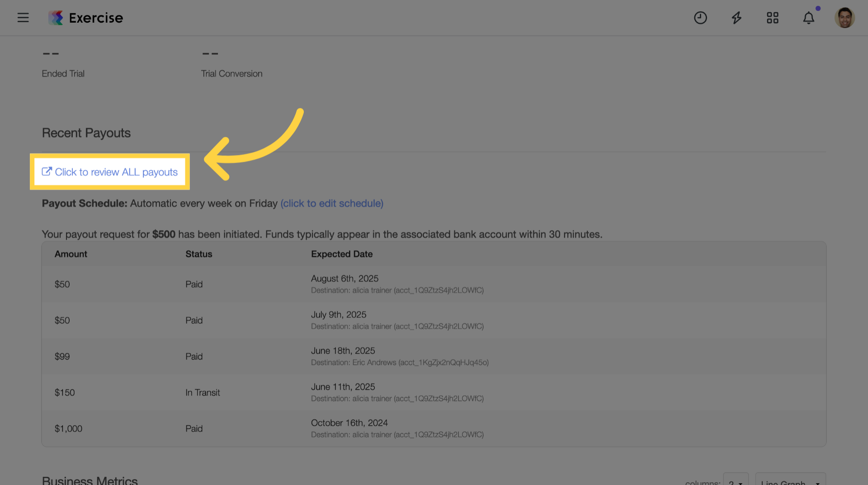Viewport: 868px width, 485px height.
Task: Open the columns count dropdown
Action: coord(736,480)
